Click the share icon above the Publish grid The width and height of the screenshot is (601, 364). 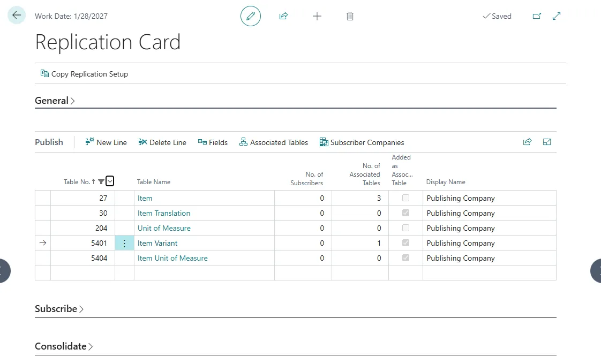(527, 142)
